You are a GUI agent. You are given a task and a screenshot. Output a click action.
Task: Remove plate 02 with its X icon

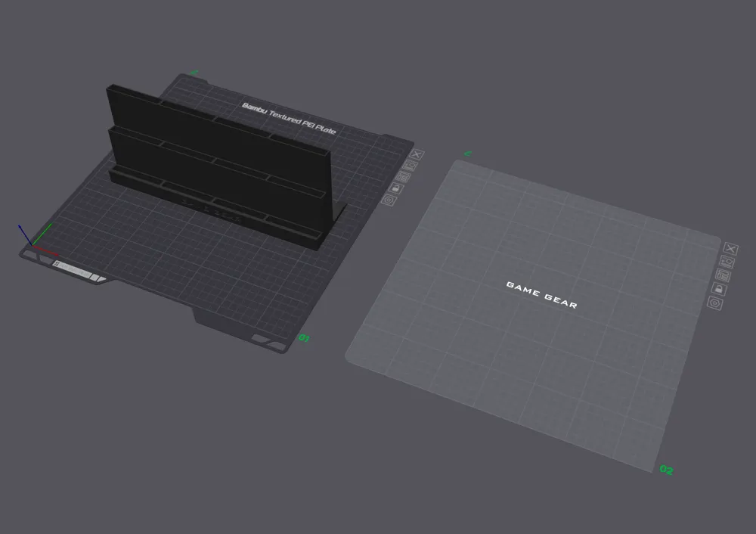click(x=731, y=248)
